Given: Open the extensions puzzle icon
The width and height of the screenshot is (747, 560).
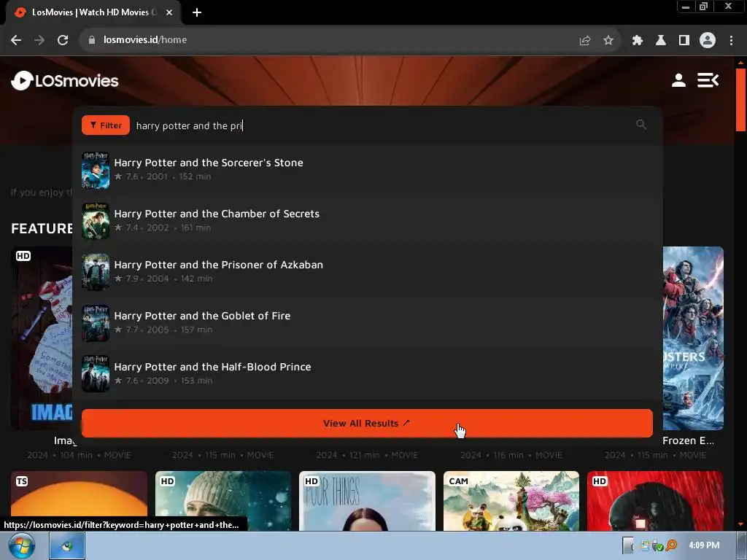Looking at the screenshot, I should click(x=638, y=41).
